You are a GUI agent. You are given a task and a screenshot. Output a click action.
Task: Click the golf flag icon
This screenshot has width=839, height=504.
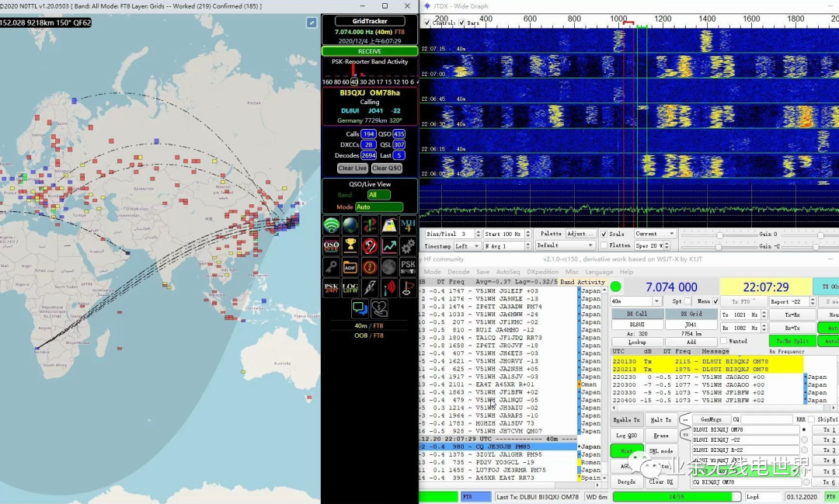click(408, 288)
